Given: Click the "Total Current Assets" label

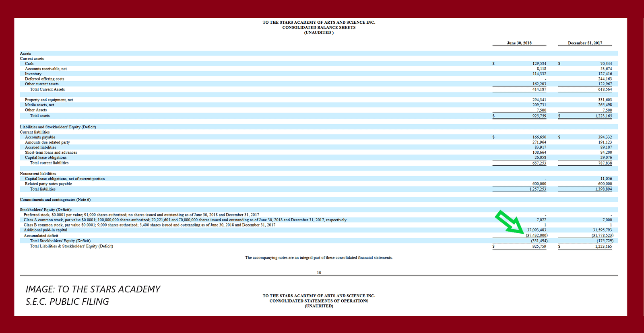Looking at the screenshot, I should click(47, 89).
